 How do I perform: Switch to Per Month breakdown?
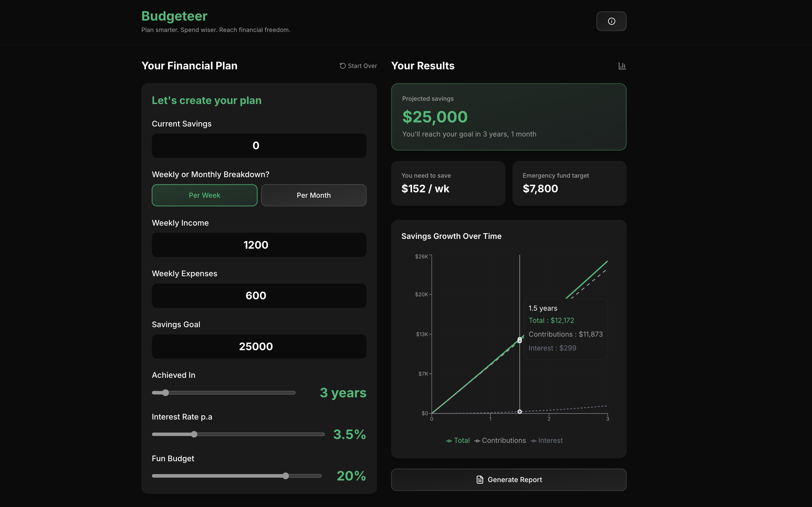coord(313,195)
